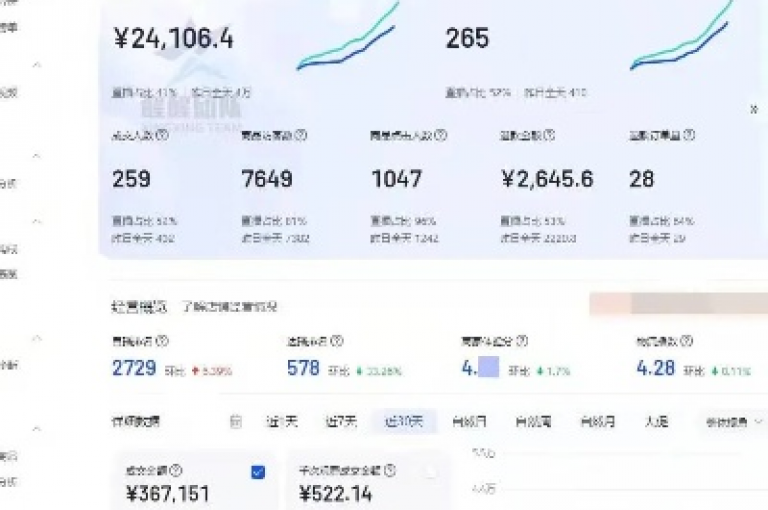Click the blue 2729 figure
Screen dimensions: 768x510
click(134, 368)
